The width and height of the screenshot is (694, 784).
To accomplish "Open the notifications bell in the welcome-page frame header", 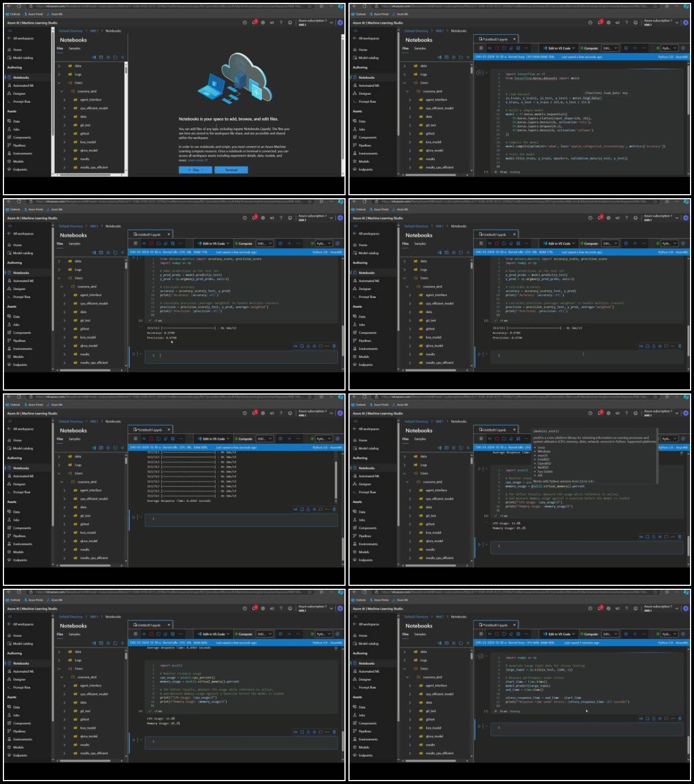I will pos(254,22).
